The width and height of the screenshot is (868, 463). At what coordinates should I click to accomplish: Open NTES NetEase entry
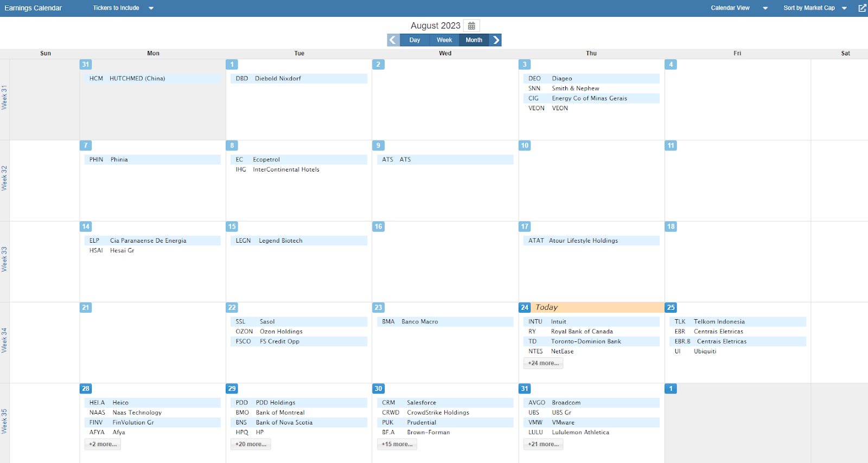pyautogui.click(x=591, y=351)
